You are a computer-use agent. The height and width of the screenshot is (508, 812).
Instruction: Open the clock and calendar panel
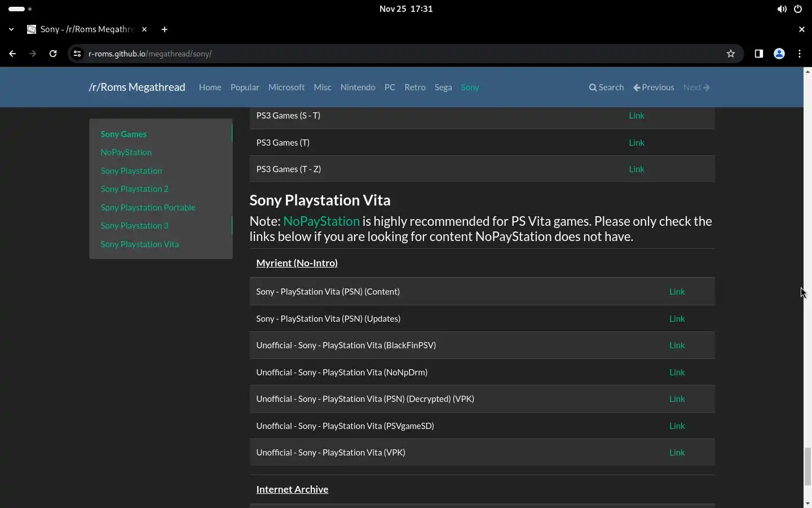point(406,9)
